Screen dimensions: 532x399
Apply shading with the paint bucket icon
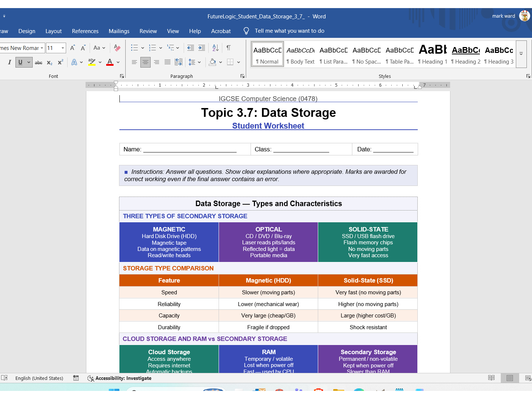212,62
